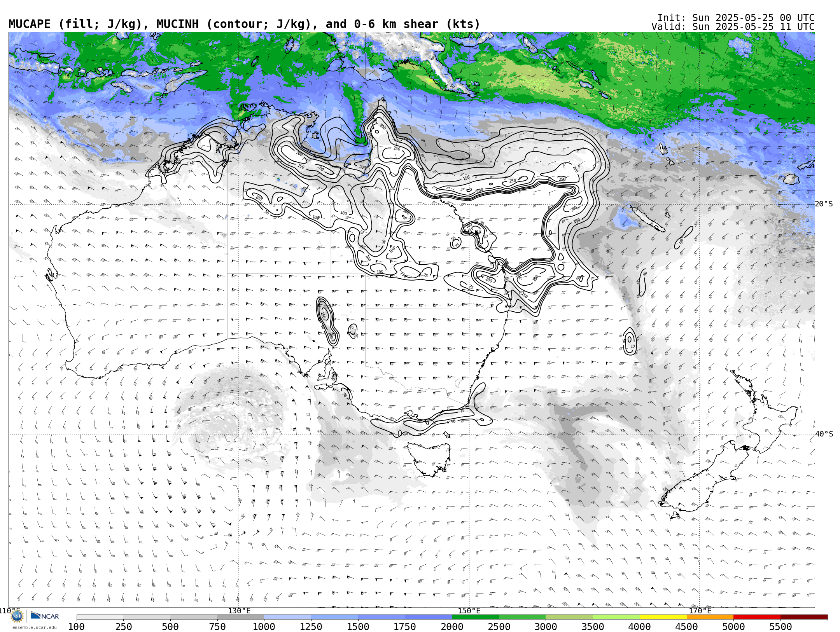Click the colorbar label 1250
This screenshot has height=632, width=840.
click(311, 627)
